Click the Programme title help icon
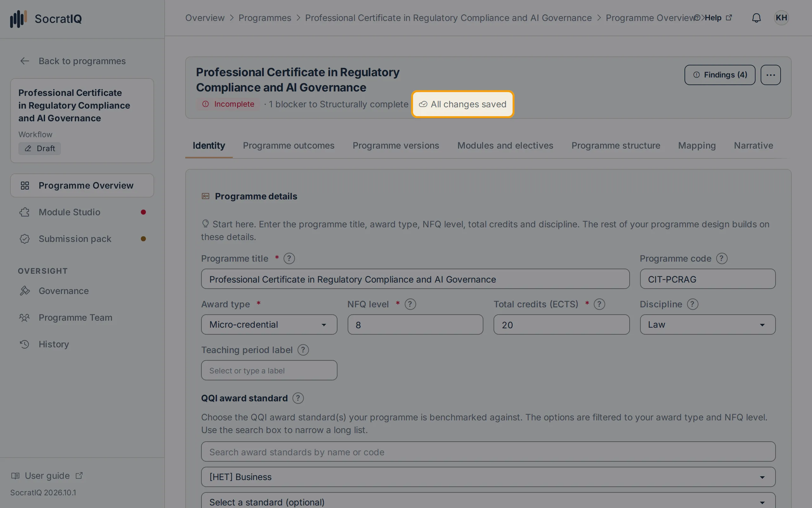812x508 pixels. pos(289,258)
